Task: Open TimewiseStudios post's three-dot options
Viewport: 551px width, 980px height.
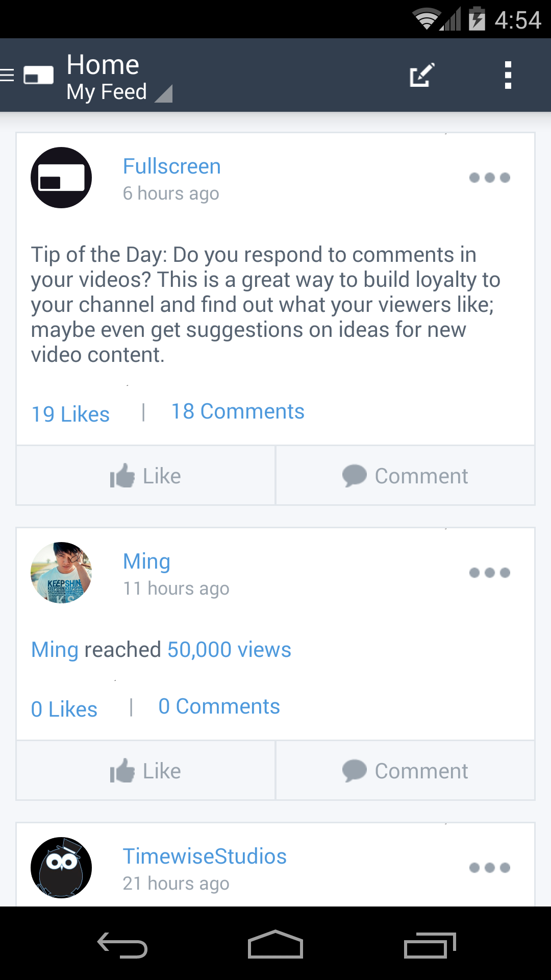Action: [x=489, y=868]
